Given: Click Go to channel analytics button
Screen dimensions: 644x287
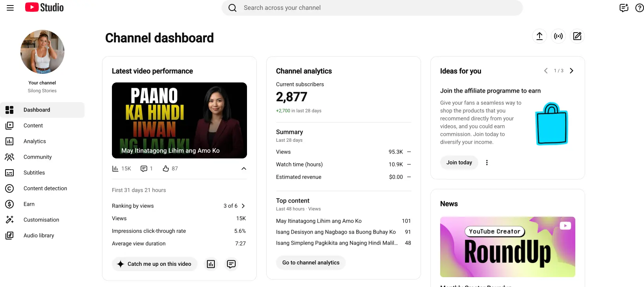Looking at the screenshot, I should coord(311,263).
